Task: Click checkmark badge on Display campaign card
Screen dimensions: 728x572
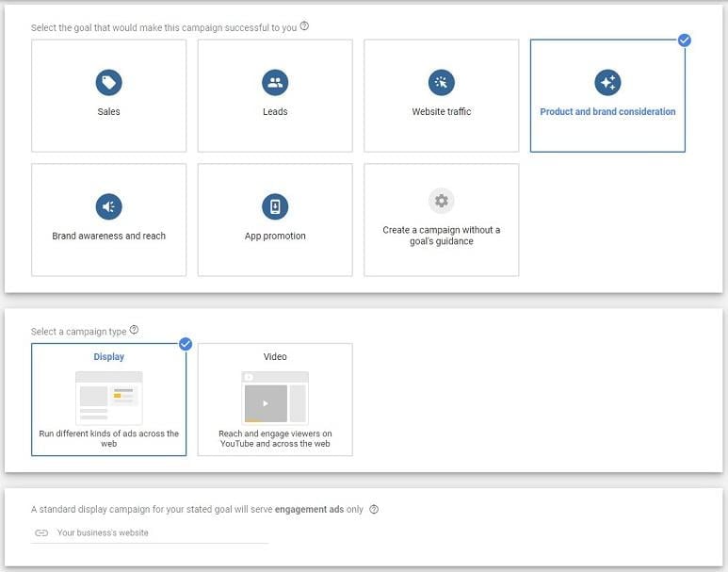Action: click(186, 344)
